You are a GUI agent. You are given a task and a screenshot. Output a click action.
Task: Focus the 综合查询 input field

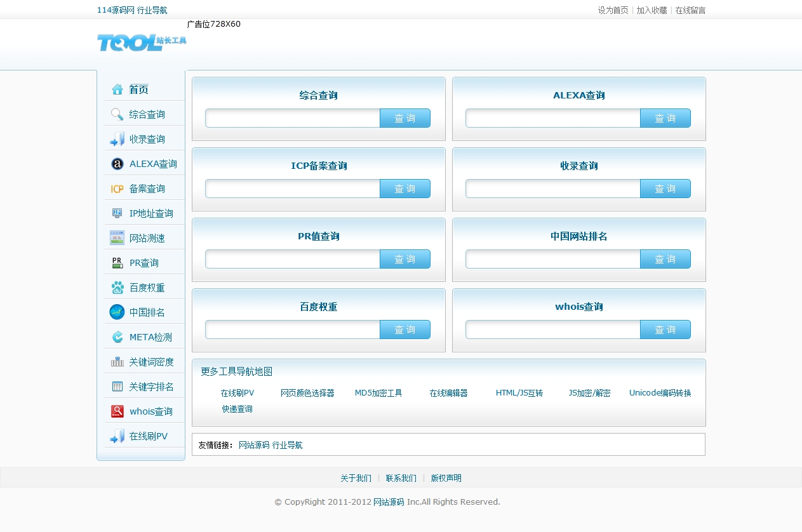click(293, 118)
